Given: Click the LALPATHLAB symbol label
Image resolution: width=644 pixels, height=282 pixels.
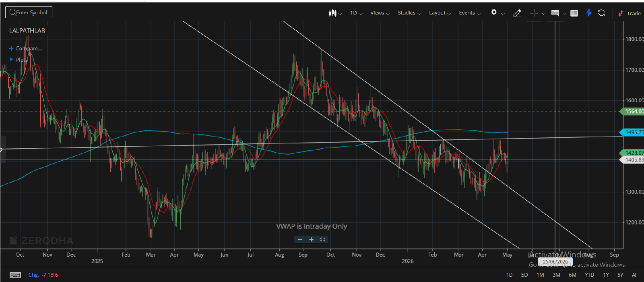Looking at the screenshot, I should (27, 31).
